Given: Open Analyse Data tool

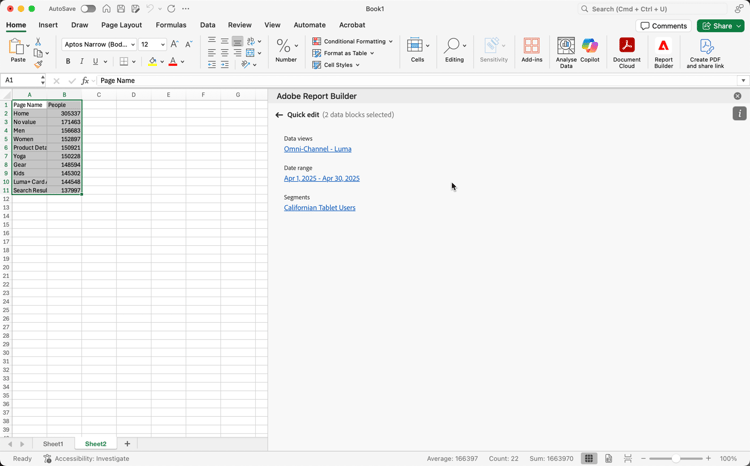Looking at the screenshot, I should (x=566, y=53).
